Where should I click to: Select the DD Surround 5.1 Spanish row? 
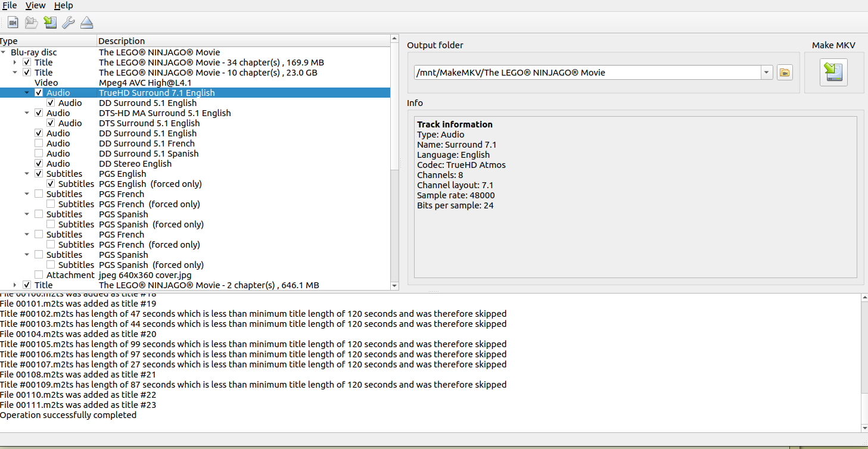click(x=195, y=154)
